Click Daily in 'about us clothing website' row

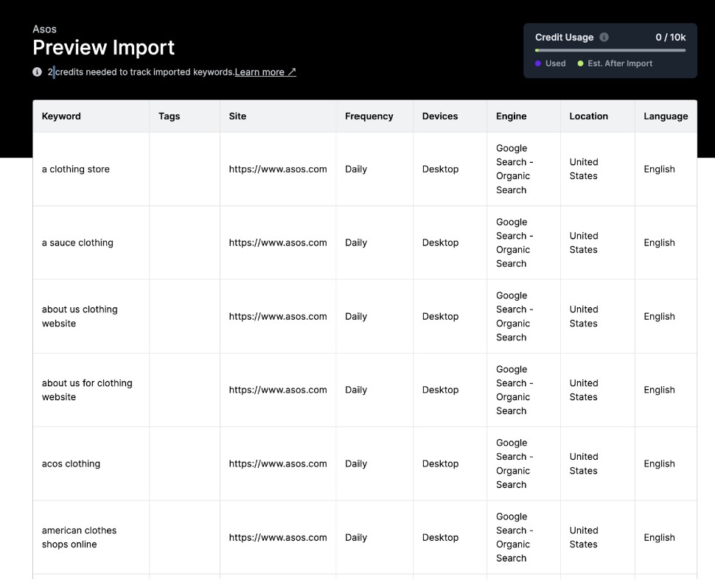pyautogui.click(x=356, y=316)
